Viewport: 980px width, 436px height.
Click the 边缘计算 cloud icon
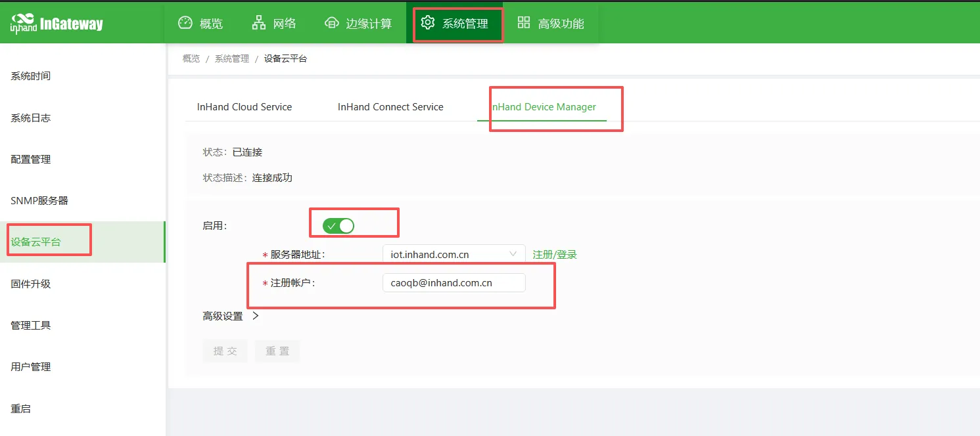point(332,23)
